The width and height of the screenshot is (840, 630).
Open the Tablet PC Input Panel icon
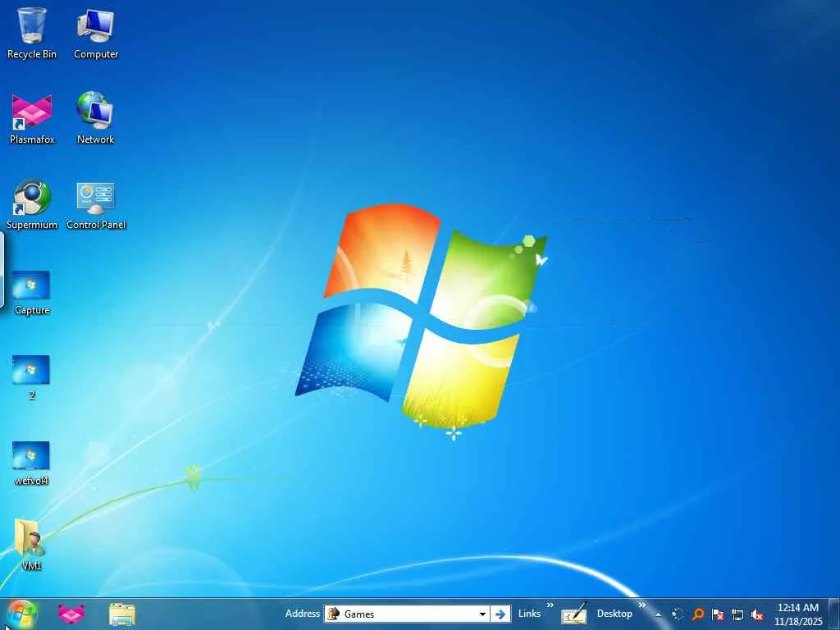click(573, 614)
